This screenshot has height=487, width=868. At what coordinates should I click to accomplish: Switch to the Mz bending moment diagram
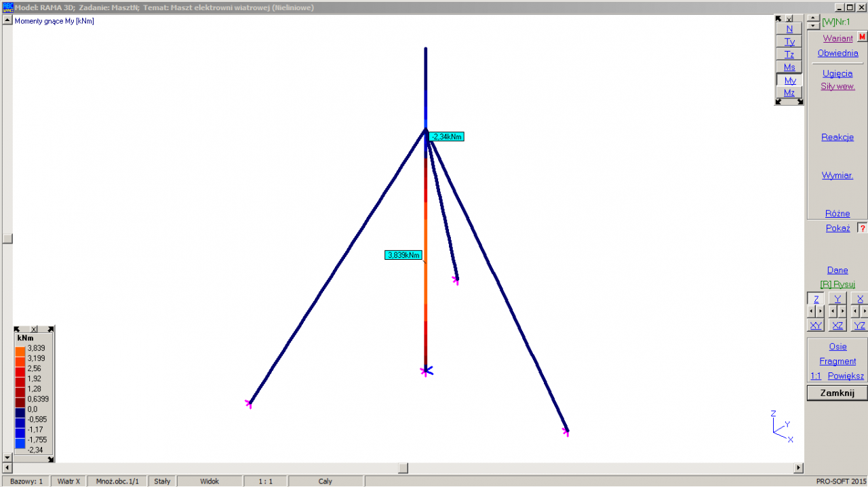pos(789,93)
